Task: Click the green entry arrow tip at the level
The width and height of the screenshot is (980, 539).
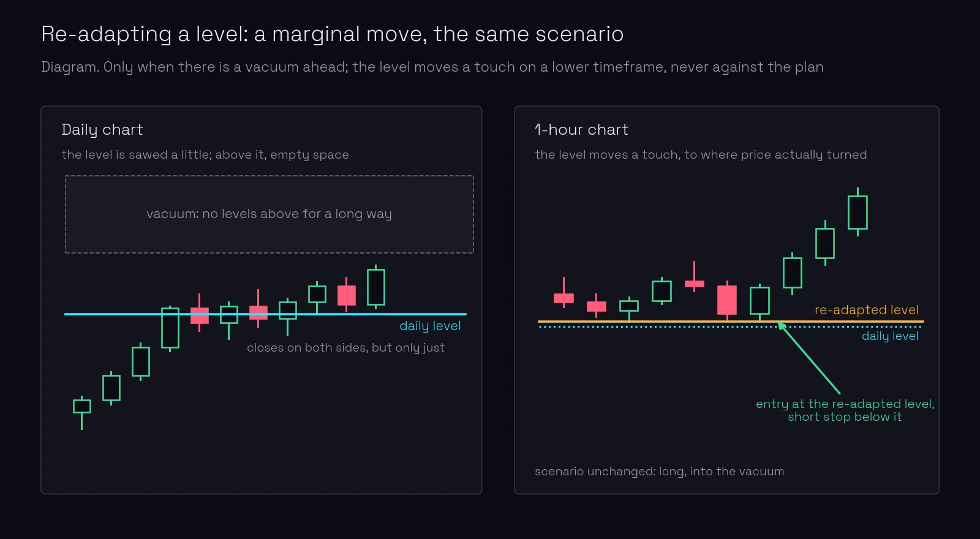Action: 782,326
